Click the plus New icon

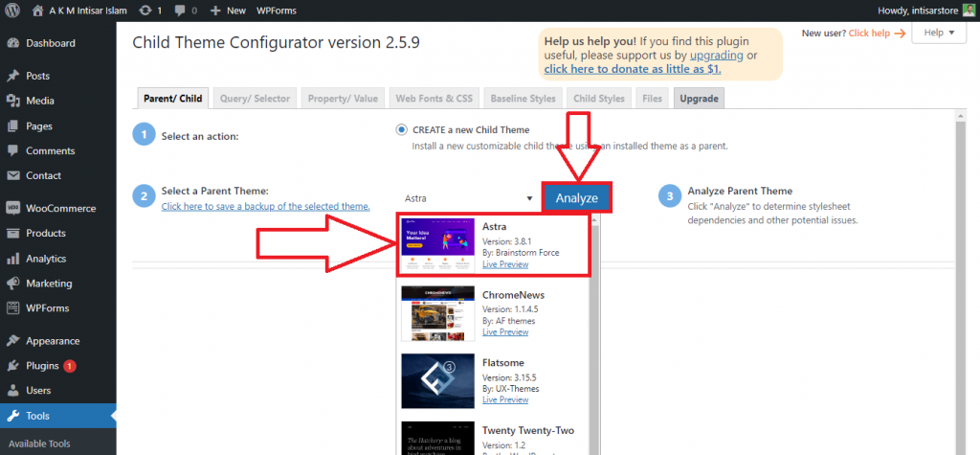pyautogui.click(x=215, y=11)
